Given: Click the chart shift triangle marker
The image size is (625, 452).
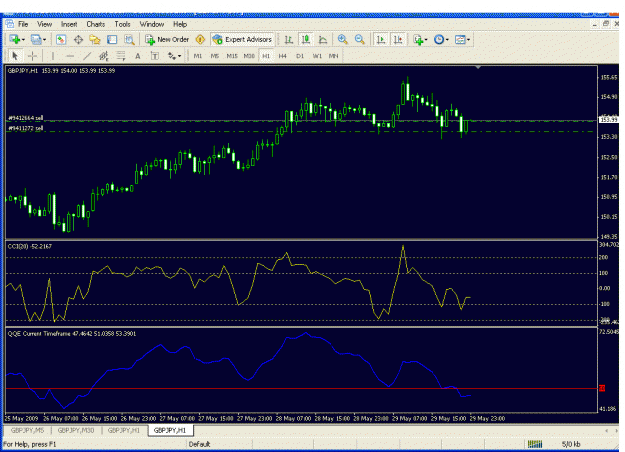Looking at the screenshot, I should tap(478, 68).
